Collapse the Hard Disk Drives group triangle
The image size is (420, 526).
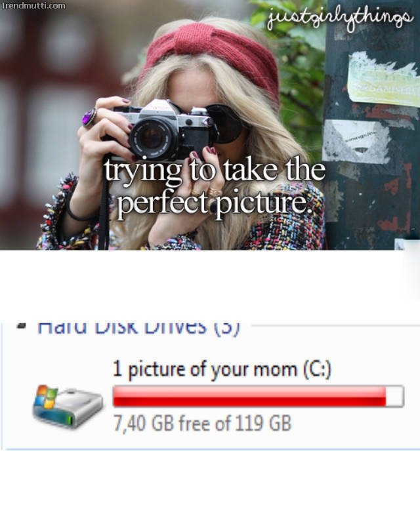click(22, 325)
